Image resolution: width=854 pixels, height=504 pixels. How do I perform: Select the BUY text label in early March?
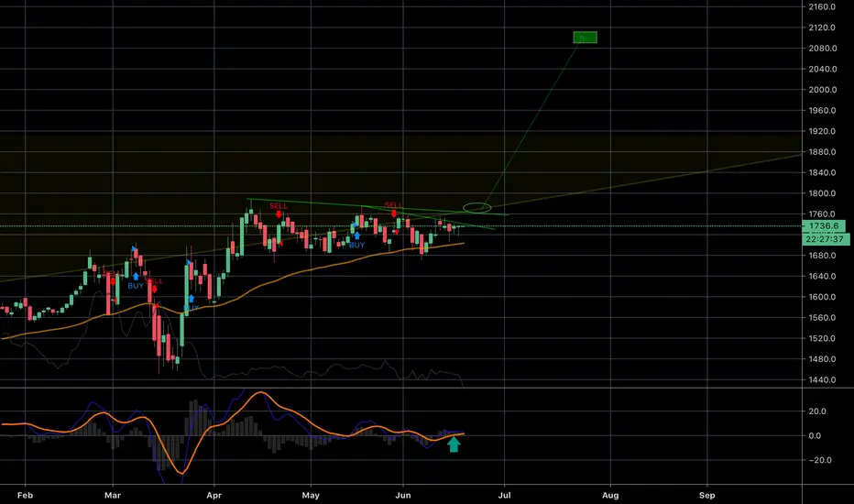(x=136, y=286)
